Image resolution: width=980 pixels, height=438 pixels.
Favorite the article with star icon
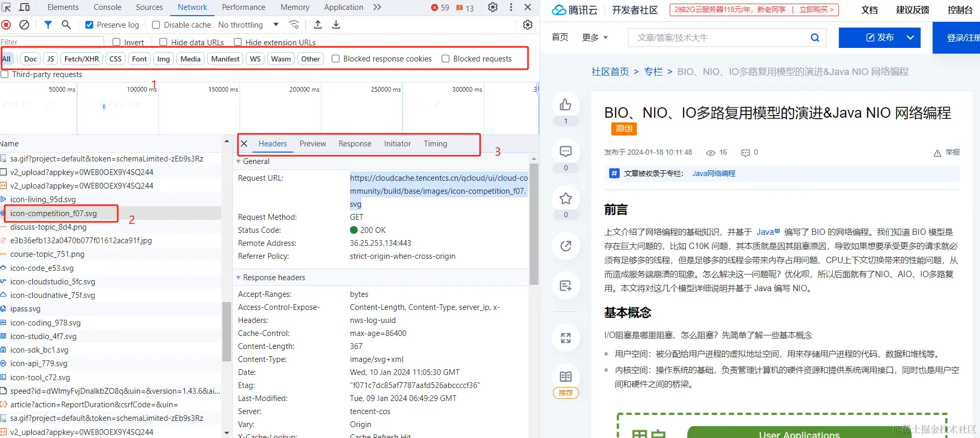566,198
